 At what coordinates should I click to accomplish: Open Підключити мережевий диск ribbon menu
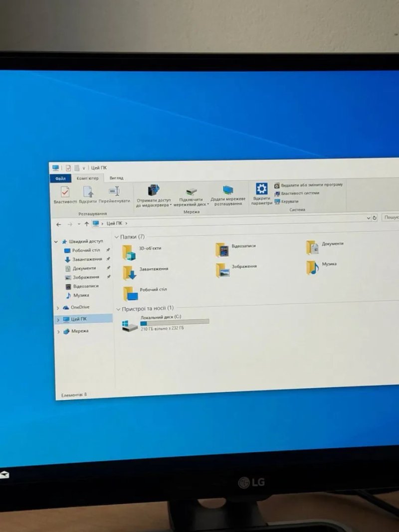coord(191,197)
